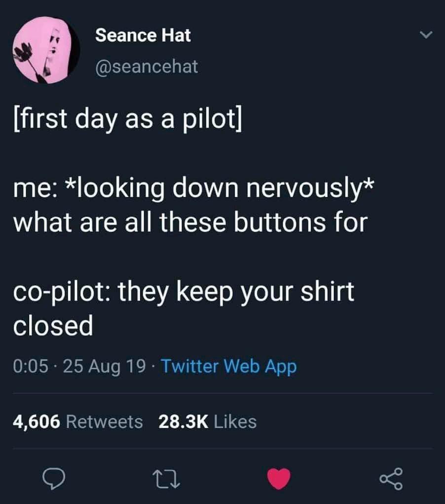
Task: Retweet using the arrows icon
Action: [166, 479]
